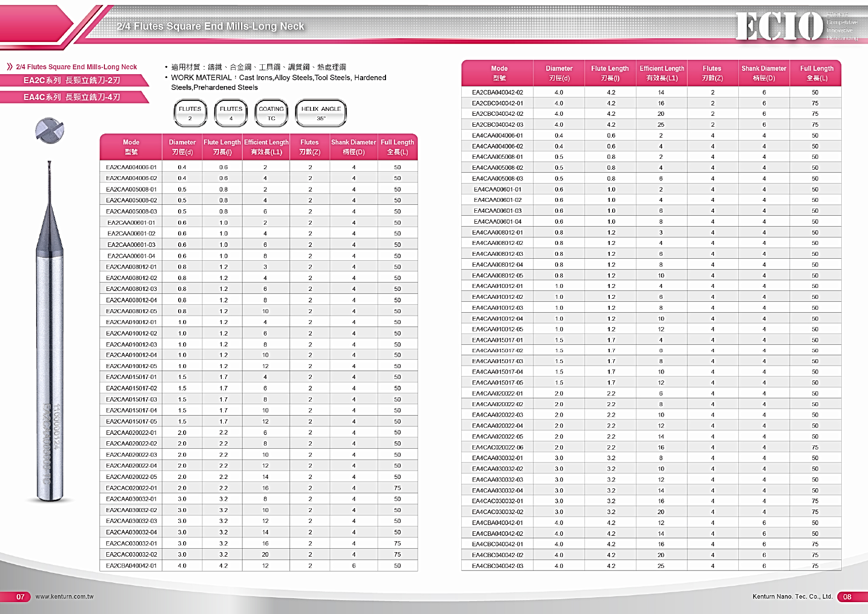Open the Diameter column header dropdown
The width and height of the screenshot is (868, 614).
pos(182,146)
